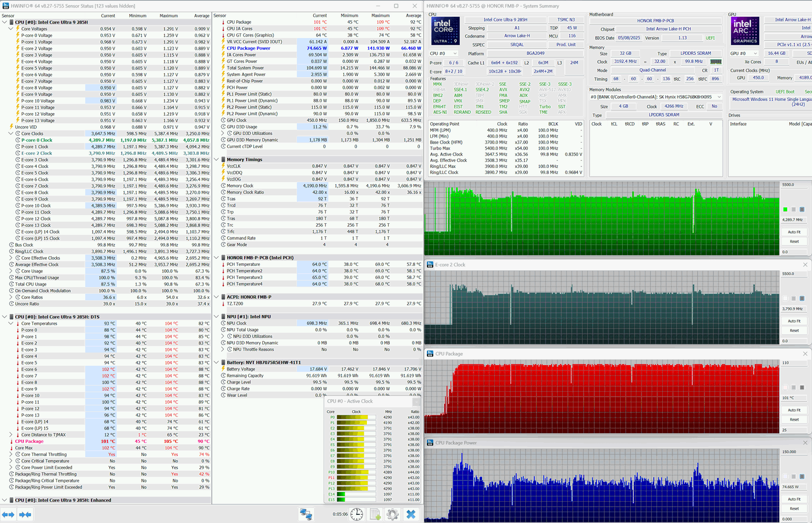
Task: Click the Intel Arc Graphics logo
Action: pos(745,30)
